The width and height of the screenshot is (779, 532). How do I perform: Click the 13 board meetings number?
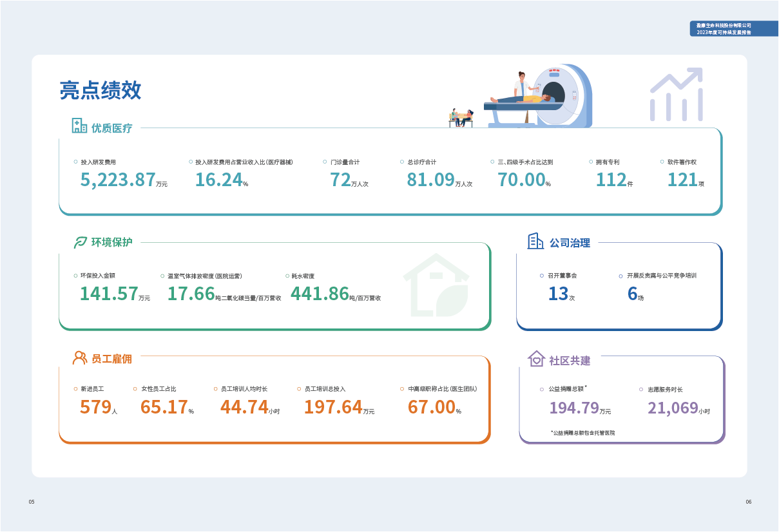tap(558, 294)
